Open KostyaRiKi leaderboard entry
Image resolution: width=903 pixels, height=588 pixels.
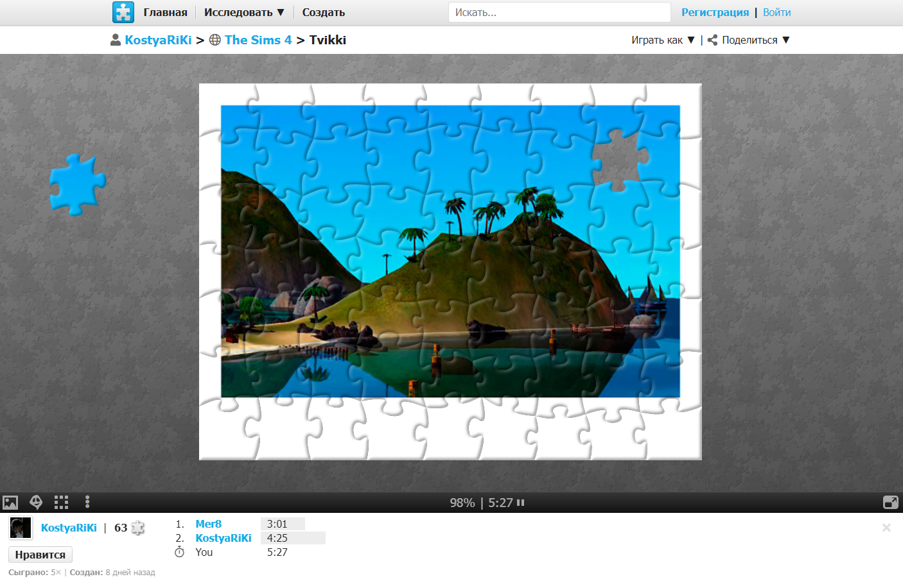click(x=224, y=538)
